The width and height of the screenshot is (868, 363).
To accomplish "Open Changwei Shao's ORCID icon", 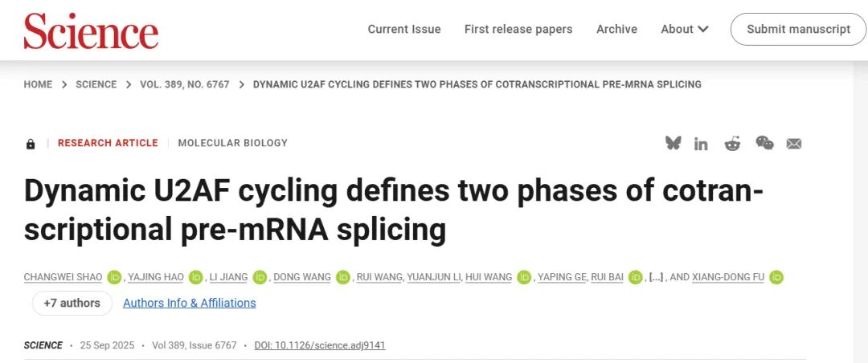I will pos(114,277).
